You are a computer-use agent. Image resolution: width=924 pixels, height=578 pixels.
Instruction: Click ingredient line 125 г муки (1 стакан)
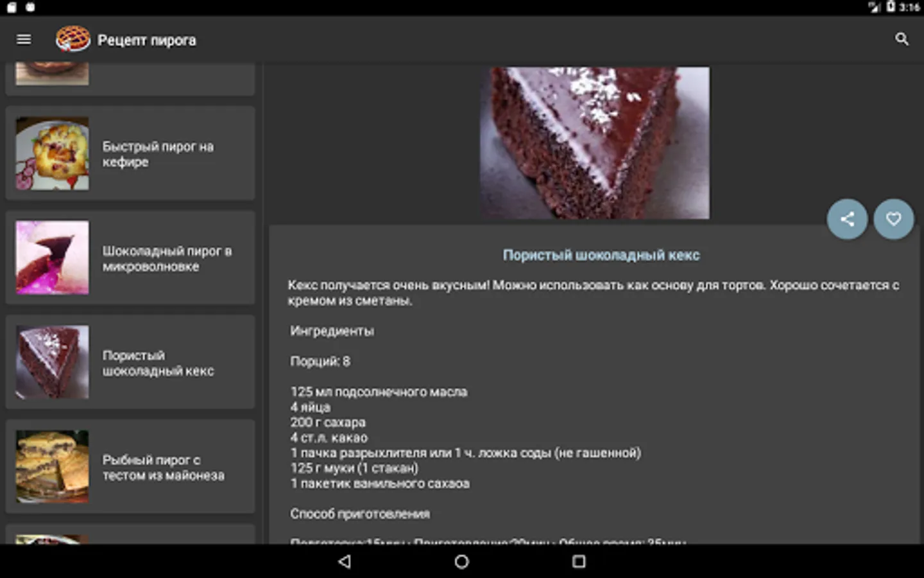click(354, 468)
